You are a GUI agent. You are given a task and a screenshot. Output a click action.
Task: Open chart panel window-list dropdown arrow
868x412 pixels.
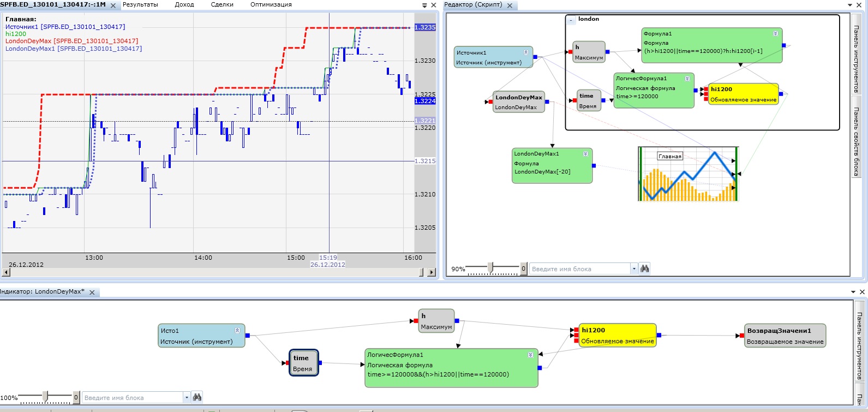tap(425, 5)
